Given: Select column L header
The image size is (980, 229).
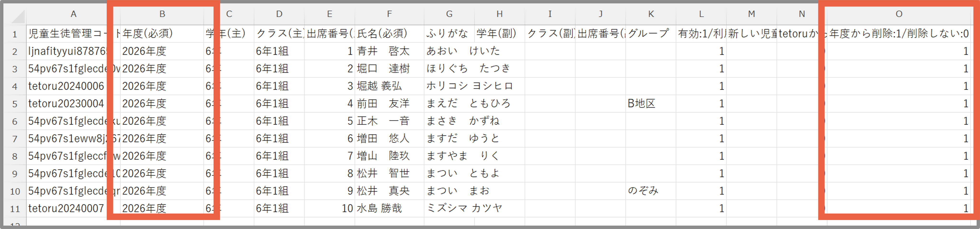Looking at the screenshot, I should click(x=701, y=14).
